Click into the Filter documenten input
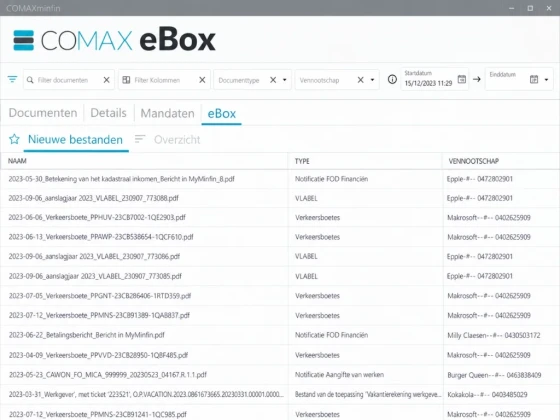Viewport: 560px width, 420px height. point(68,80)
